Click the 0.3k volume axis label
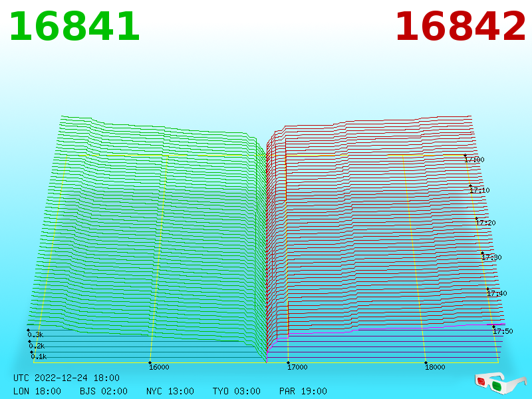The height and width of the screenshot is (399, 532). 35,335
